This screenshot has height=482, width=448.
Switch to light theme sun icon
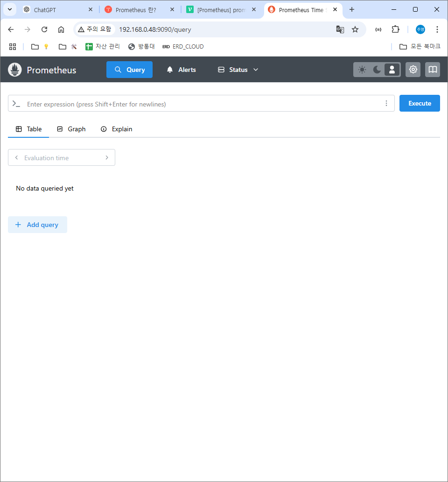pyautogui.click(x=362, y=70)
